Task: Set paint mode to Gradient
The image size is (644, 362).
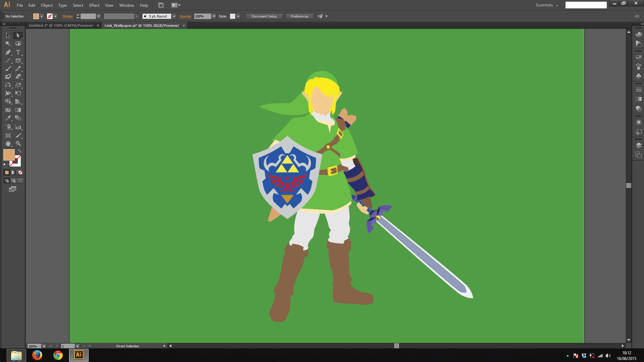Action: click(x=13, y=173)
